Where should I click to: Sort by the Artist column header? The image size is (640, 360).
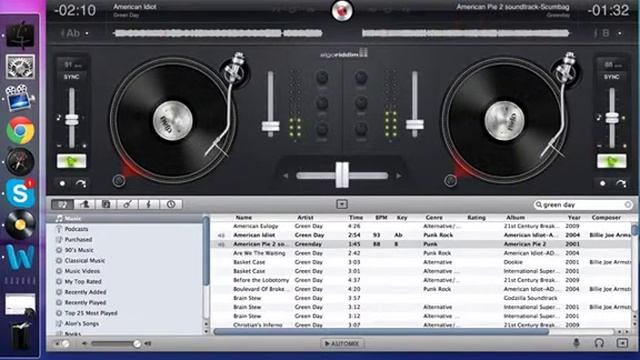click(305, 218)
